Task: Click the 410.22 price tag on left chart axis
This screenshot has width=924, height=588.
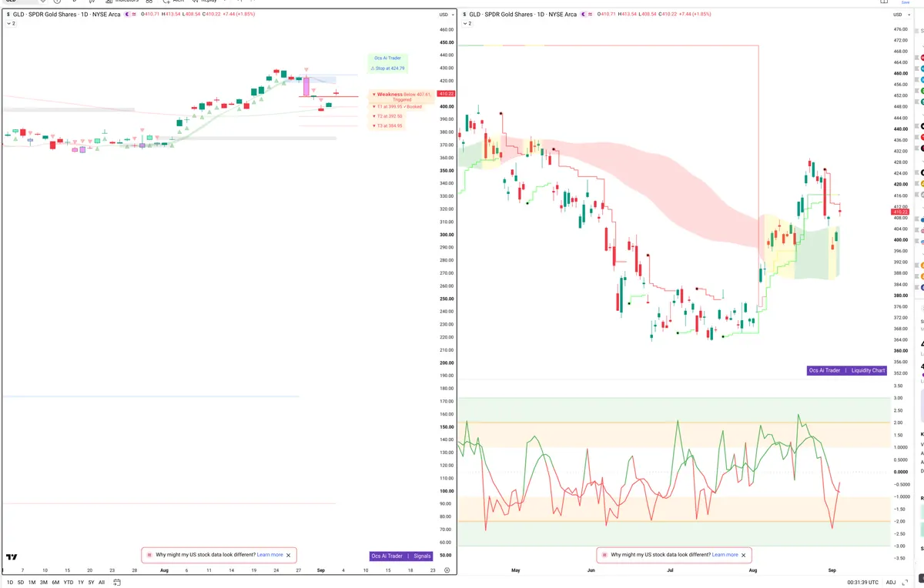Action: click(x=446, y=93)
